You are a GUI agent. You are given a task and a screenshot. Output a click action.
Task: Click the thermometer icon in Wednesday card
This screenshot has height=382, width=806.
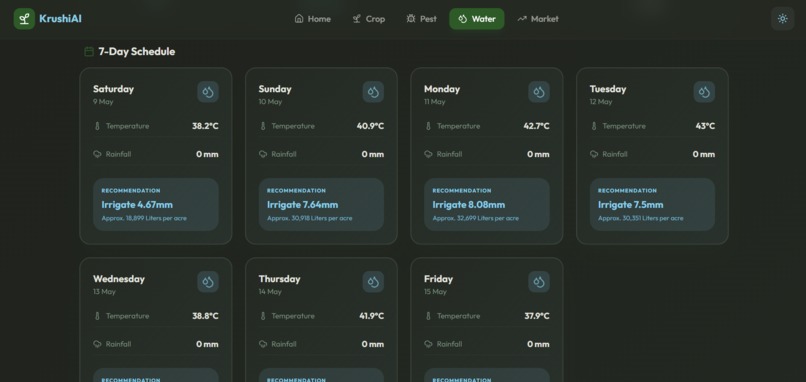click(97, 316)
